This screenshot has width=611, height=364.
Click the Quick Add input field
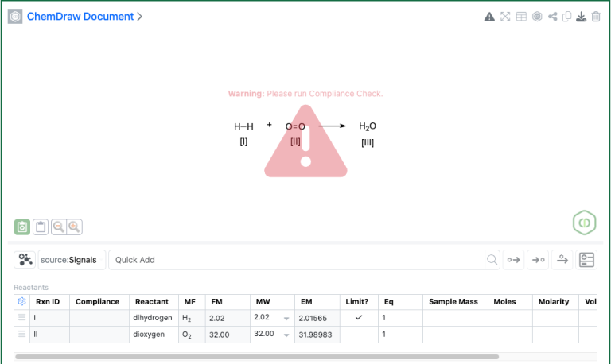coord(297,260)
